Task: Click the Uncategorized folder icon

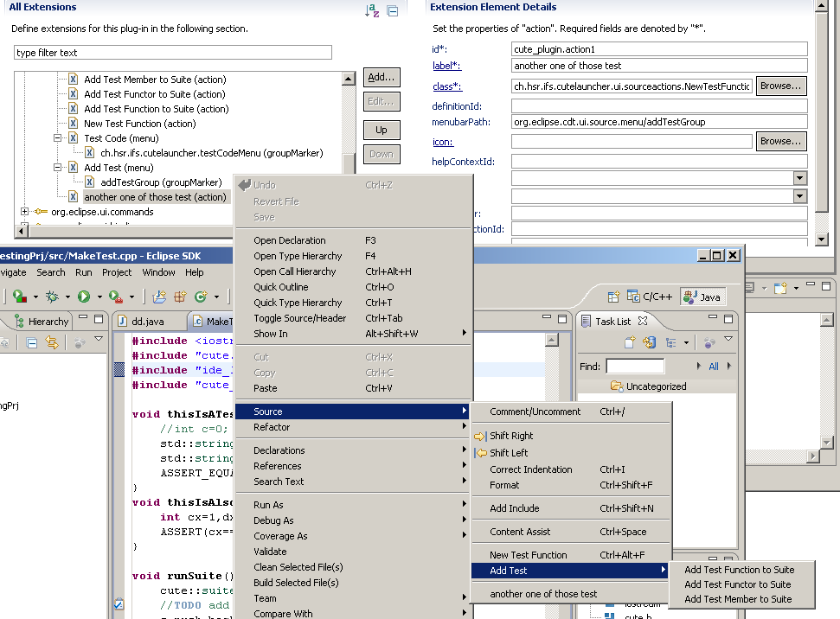Action: (x=617, y=386)
